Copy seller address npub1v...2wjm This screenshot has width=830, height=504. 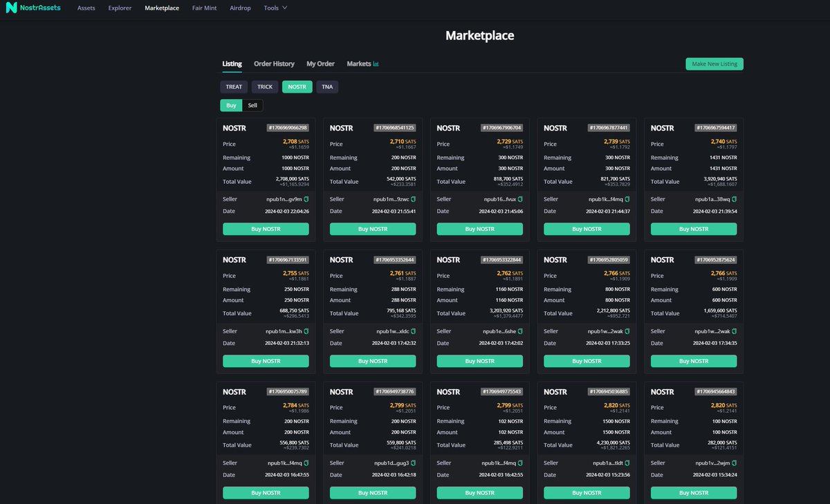735,463
